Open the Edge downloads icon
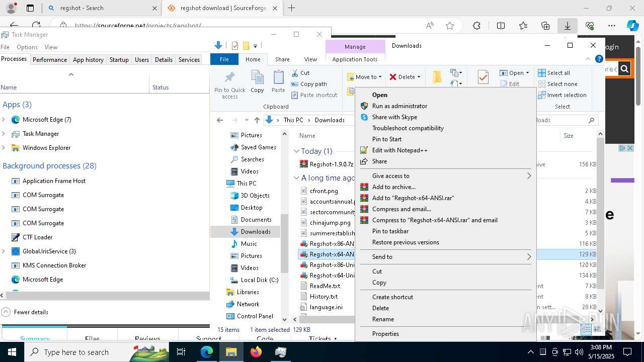The image size is (644, 362). pos(568,26)
